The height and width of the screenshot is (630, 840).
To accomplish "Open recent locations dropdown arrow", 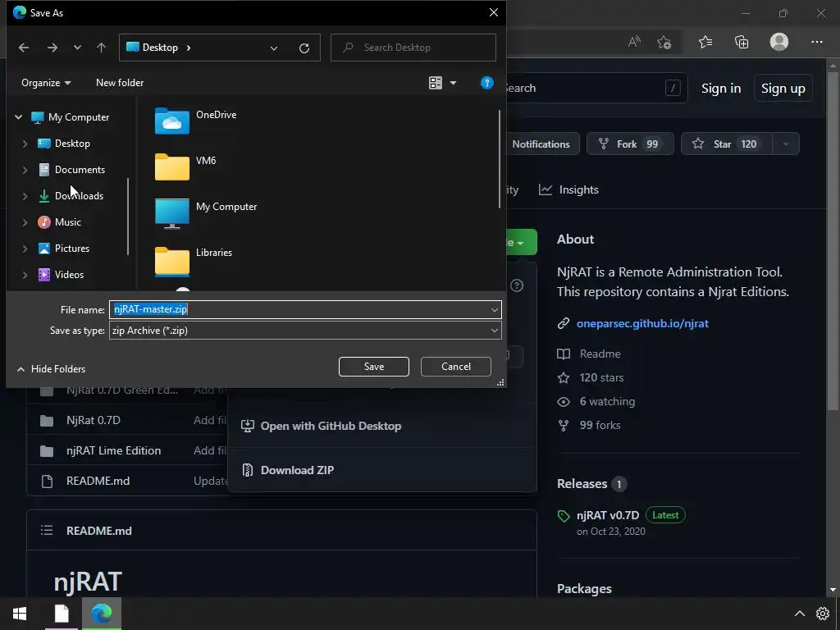I will tap(77, 48).
